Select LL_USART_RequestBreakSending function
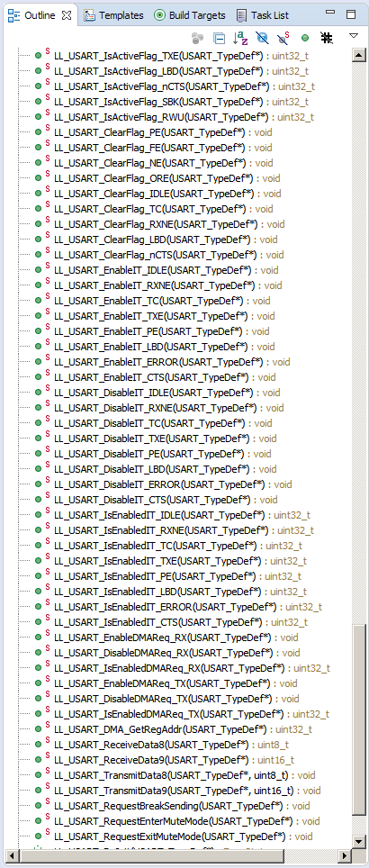 pyautogui.click(x=182, y=806)
